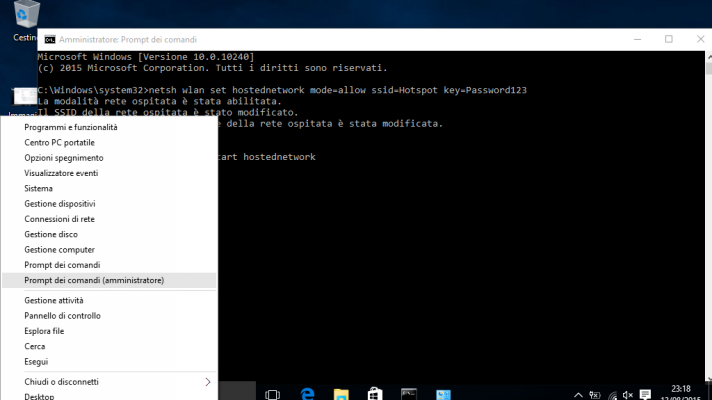Screen dimensions: 712x400
Task: Open the Store app in the taskbar
Action: coord(375,394)
